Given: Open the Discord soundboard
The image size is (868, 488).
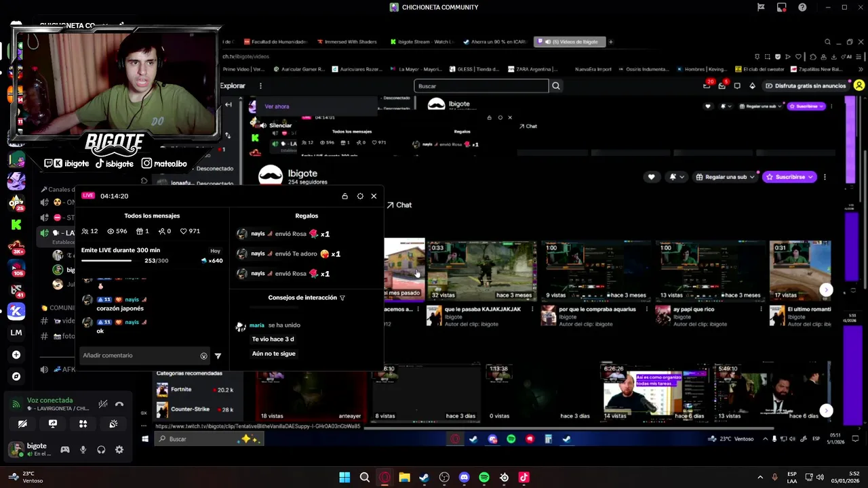Looking at the screenshot, I should point(113,424).
